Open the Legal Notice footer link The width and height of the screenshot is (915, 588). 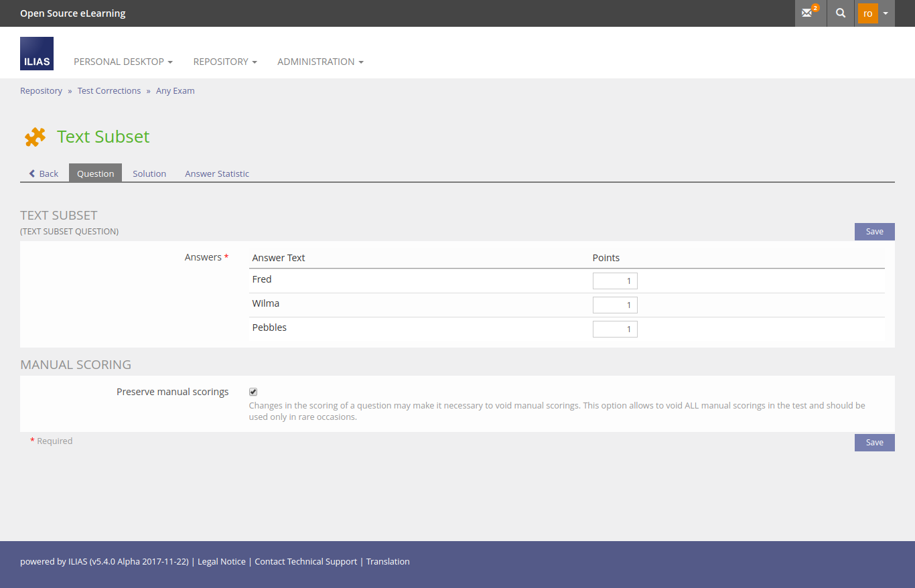[x=222, y=562]
